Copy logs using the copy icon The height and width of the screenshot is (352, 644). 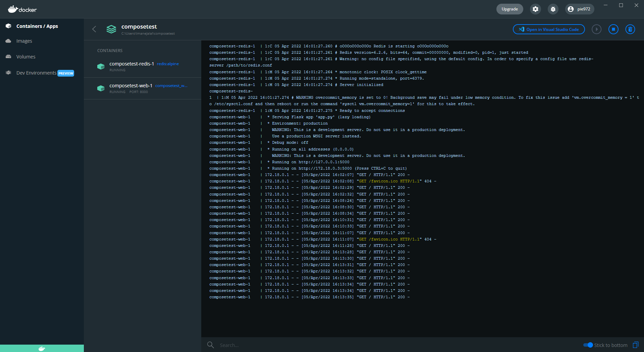[636, 345]
